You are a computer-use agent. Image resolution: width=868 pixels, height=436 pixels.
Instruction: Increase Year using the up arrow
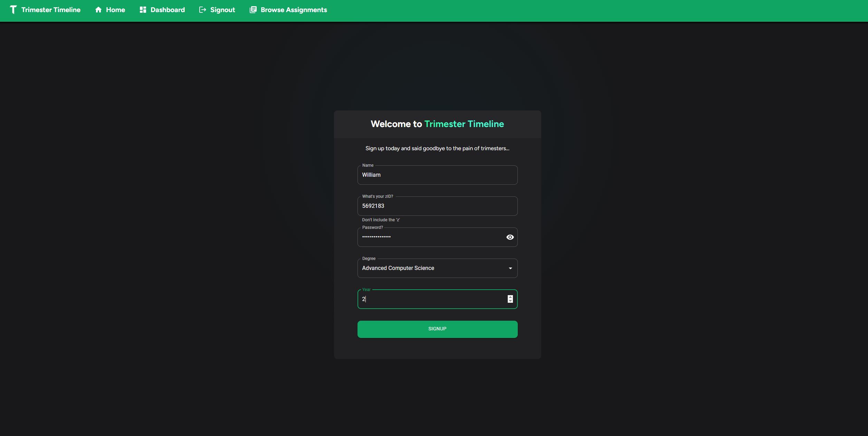tap(510, 297)
